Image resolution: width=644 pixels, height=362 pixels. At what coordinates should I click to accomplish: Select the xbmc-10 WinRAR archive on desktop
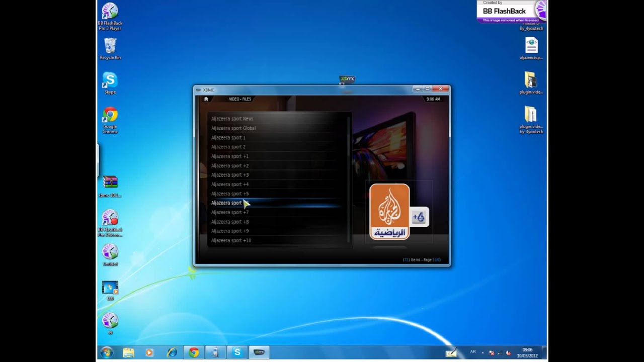click(110, 186)
